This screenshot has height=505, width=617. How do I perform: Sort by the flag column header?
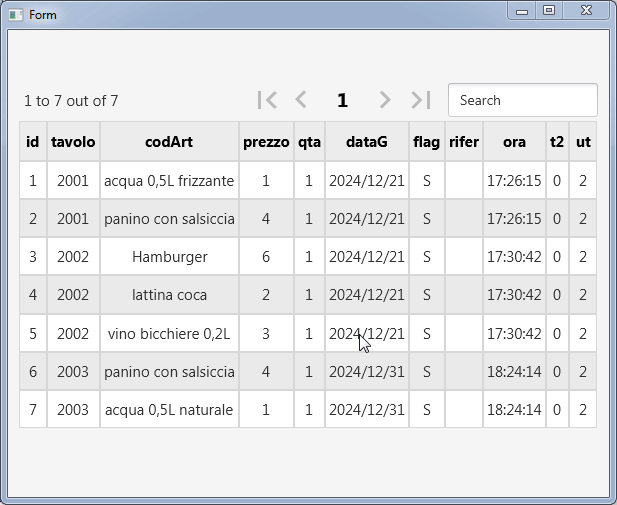427,142
